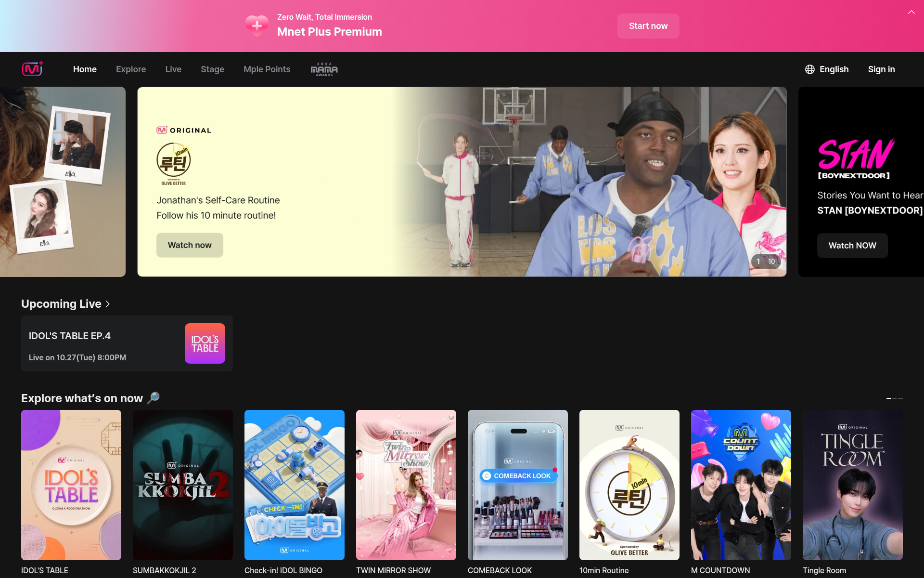The height and width of the screenshot is (578, 924).
Task: Click the "M COUNTDOWN" title label
Action: click(720, 570)
